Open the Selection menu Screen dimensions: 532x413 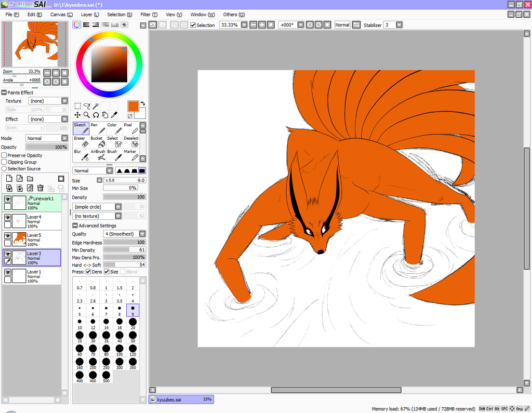[119, 15]
